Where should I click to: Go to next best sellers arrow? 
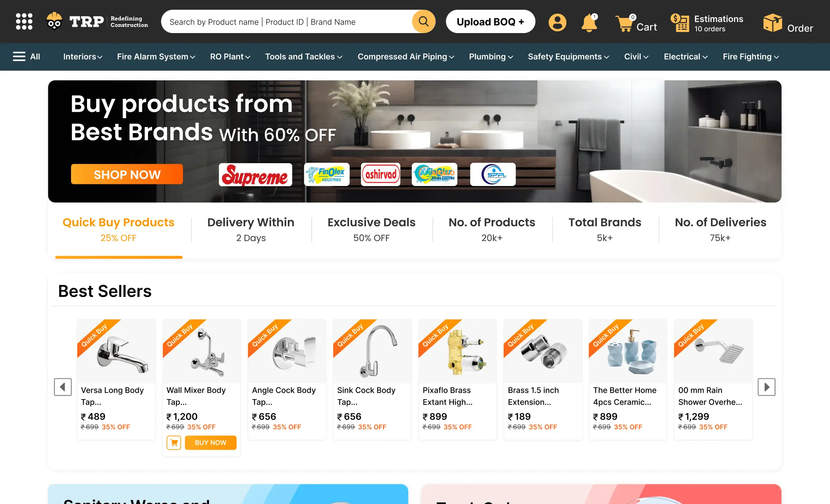766,387
